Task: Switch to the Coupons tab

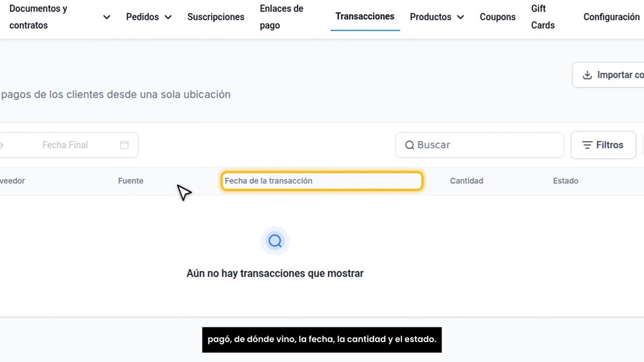Action: click(498, 17)
